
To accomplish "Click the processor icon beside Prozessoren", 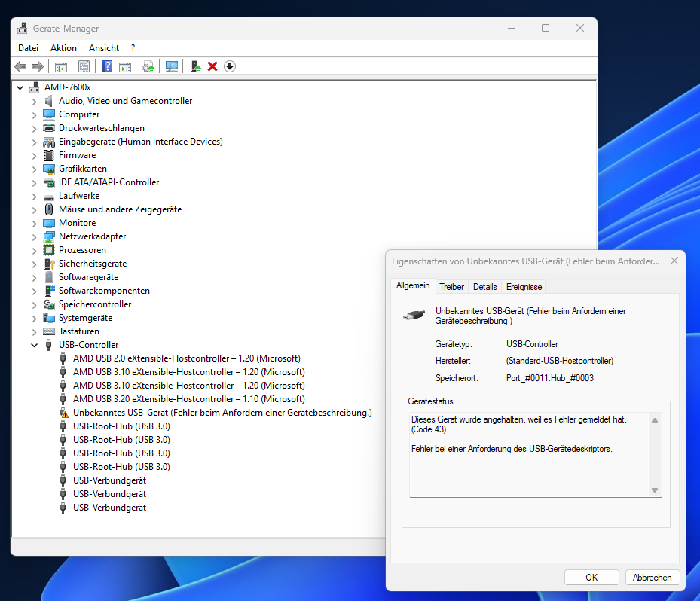I will point(49,250).
